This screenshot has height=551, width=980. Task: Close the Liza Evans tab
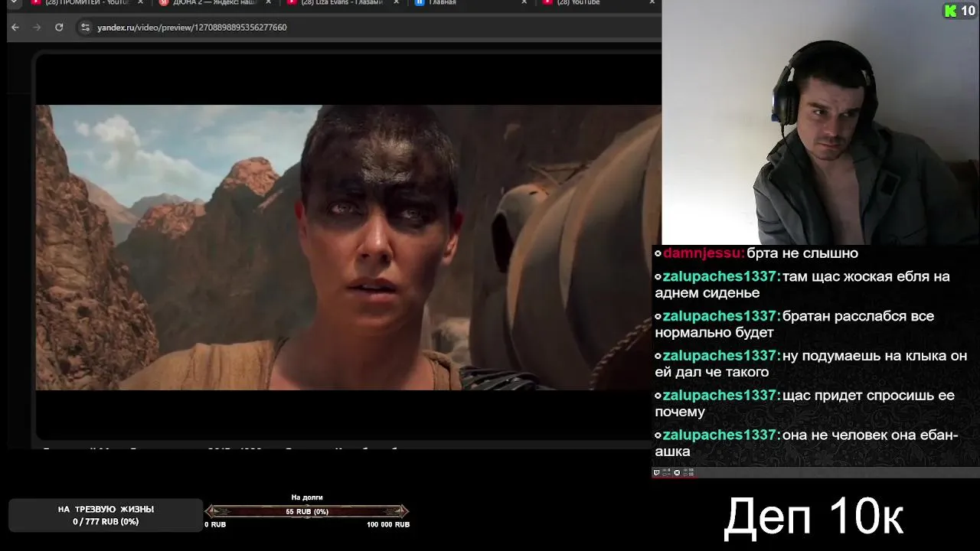coord(397,2)
